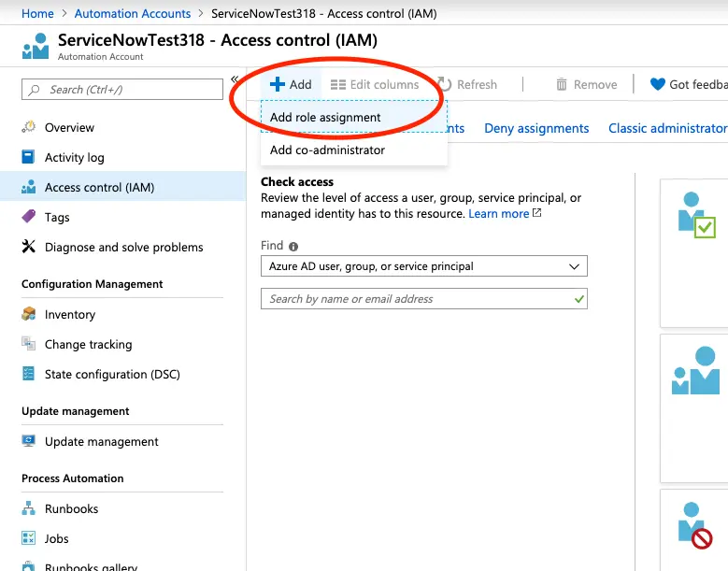Viewport: 728px width, 571px height.
Task: Open the Find type dropdown
Action: point(424,266)
